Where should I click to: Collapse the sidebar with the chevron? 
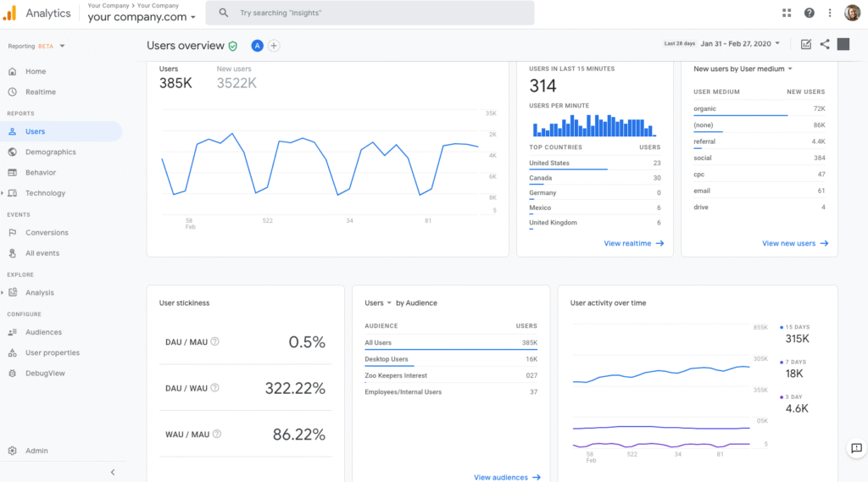(x=113, y=472)
